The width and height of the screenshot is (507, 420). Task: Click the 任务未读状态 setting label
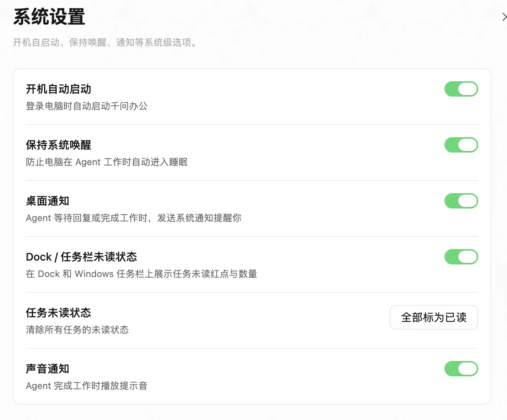tap(59, 313)
